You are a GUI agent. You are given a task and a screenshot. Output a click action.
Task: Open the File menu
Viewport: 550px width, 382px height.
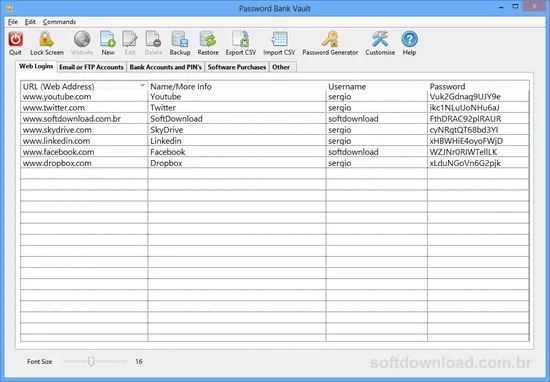[13, 22]
